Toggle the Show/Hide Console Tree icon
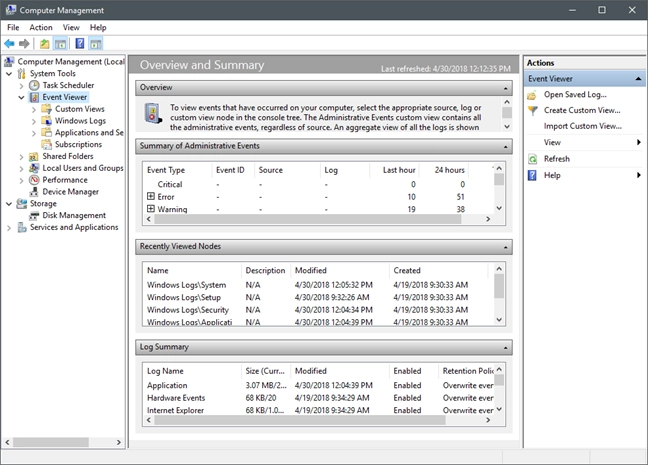The width and height of the screenshot is (648, 465). tap(61, 43)
